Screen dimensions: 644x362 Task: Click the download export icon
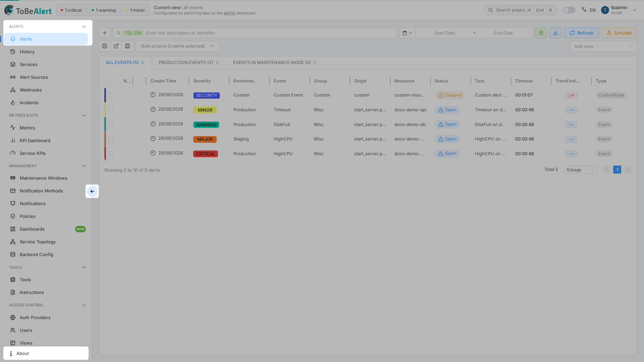click(555, 33)
